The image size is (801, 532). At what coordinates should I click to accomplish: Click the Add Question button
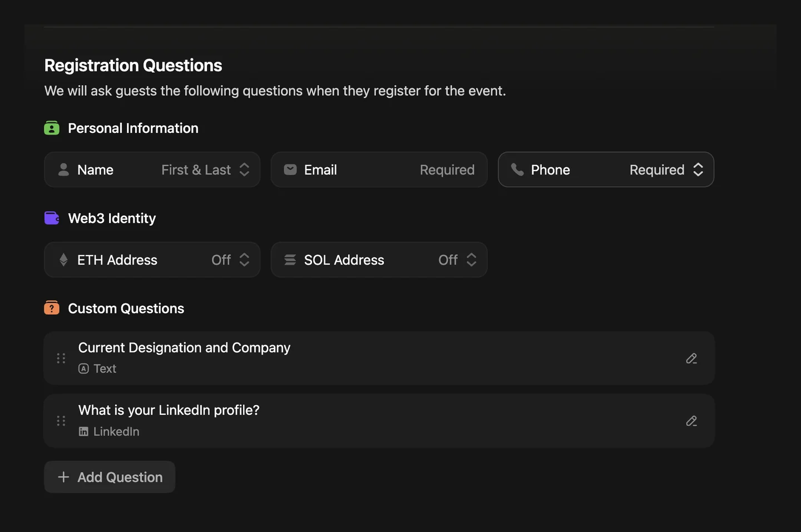pos(110,477)
